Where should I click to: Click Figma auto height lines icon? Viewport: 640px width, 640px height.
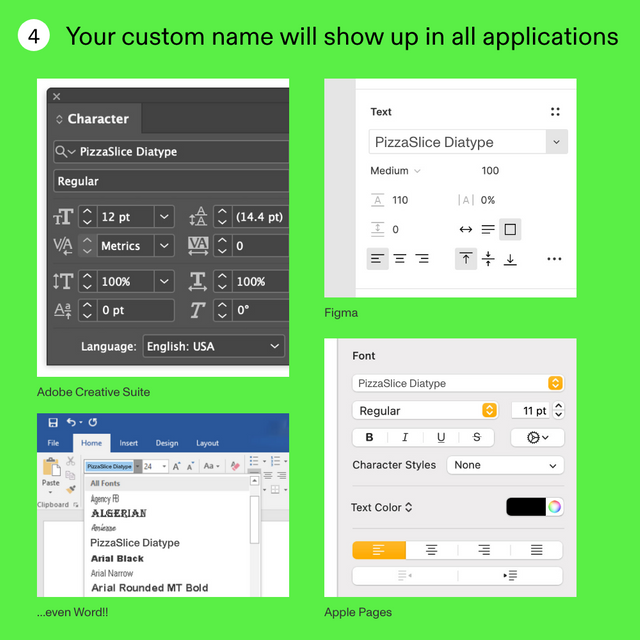coord(488,229)
